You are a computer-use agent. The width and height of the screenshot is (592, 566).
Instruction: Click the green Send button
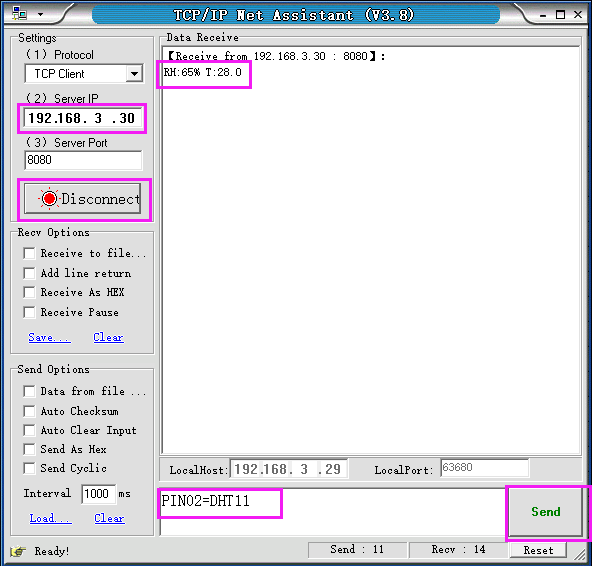pos(546,512)
